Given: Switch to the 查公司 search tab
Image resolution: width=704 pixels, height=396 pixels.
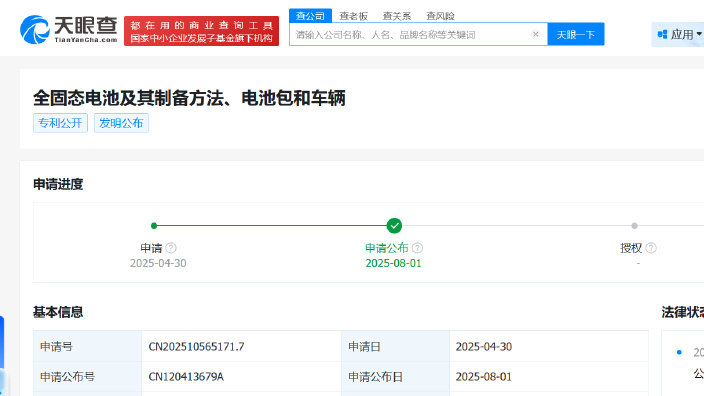Looking at the screenshot, I should point(310,16).
